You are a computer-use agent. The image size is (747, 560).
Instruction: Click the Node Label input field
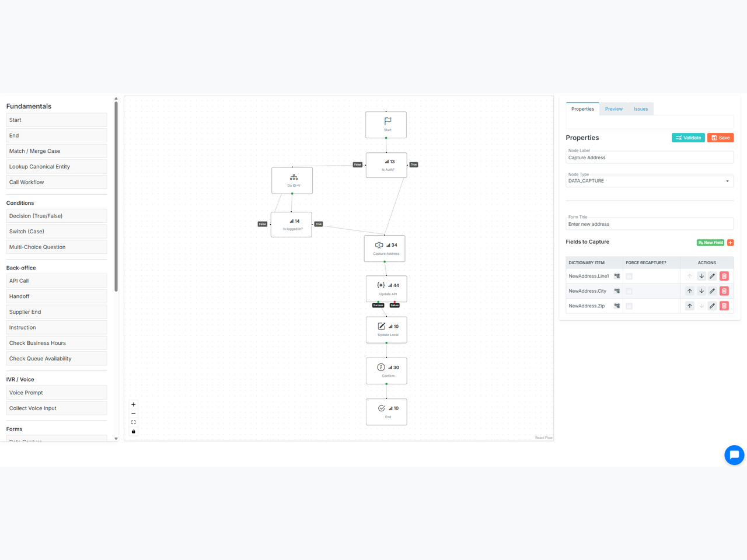pyautogui.click(x=650, y=157)
